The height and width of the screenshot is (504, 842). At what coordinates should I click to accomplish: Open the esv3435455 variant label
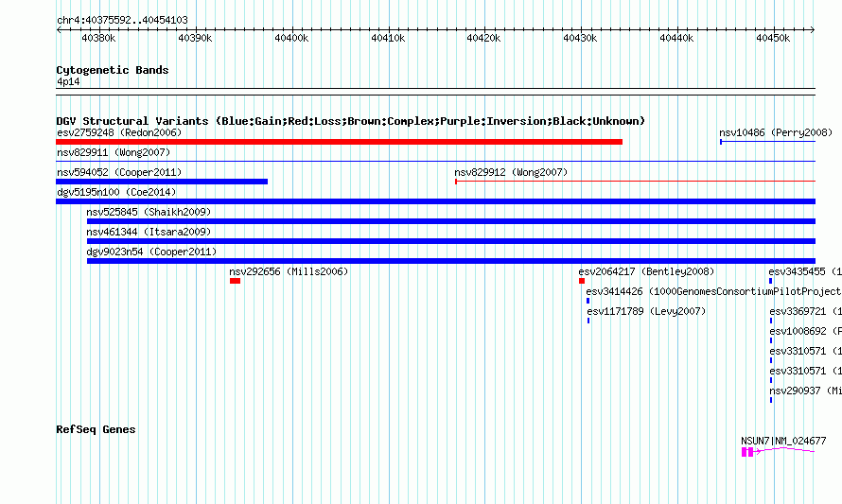click(805, 271)
